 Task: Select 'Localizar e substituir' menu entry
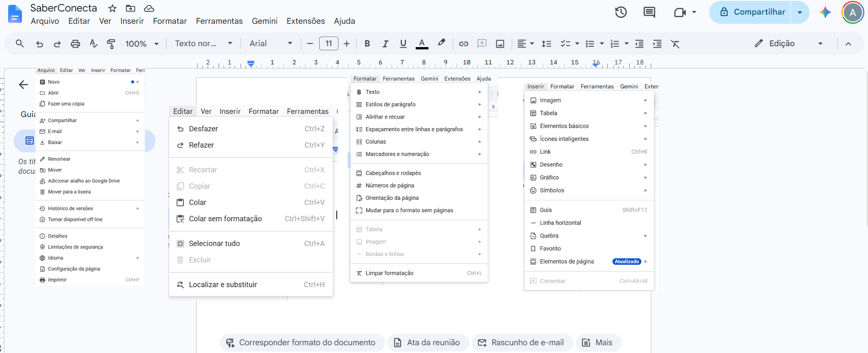[251, 284]
